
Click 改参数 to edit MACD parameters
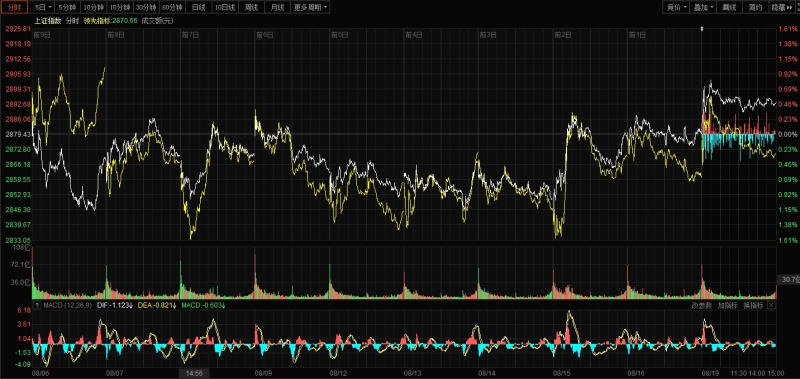coord(702,306)
